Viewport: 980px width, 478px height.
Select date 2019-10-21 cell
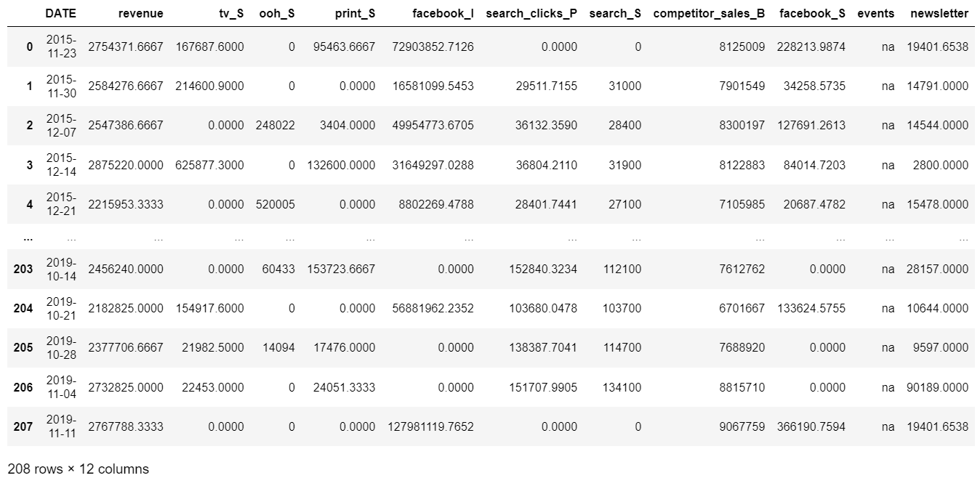[x=61, y=308]
